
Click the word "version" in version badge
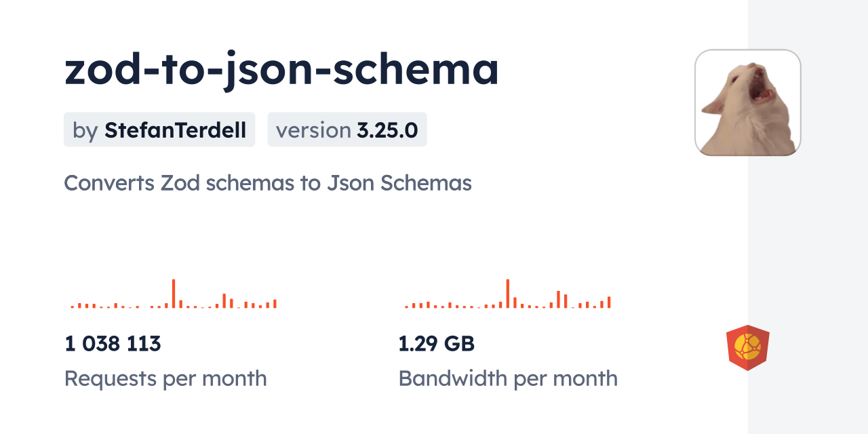(x=313, y=130)
